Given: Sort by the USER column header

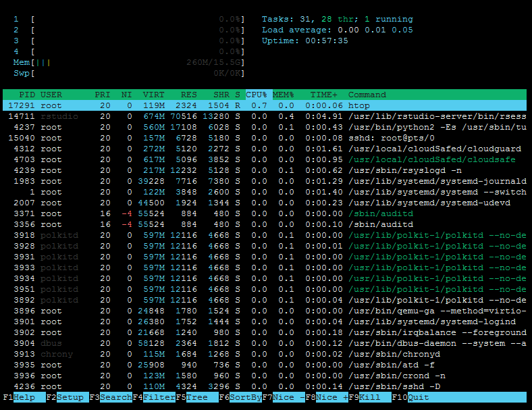Looking at the screenshot, I should click(x=51, y=95).
